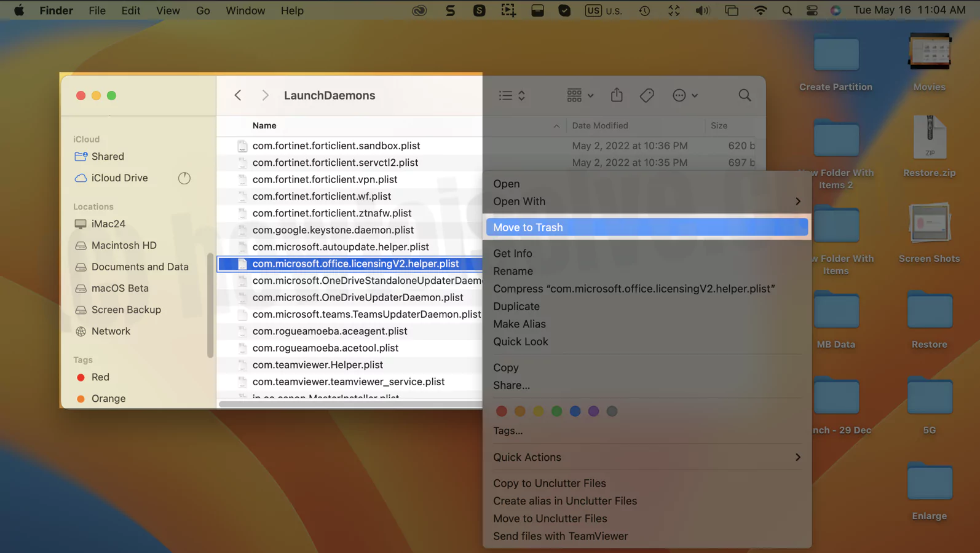Expand the more actions ellipsis menu
Screen dimensions: 980x553
coord(685,95)
